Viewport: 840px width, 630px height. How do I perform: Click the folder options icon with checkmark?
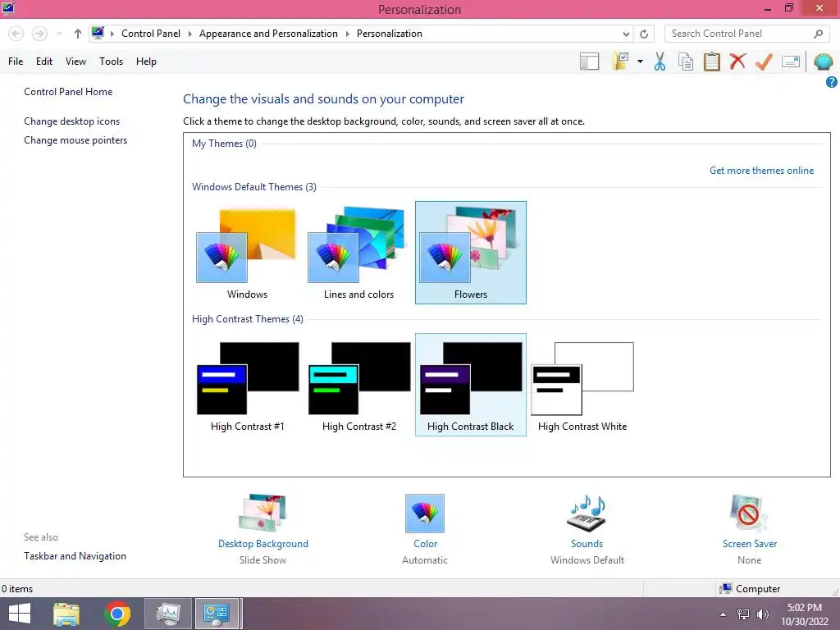click(620, 62)
